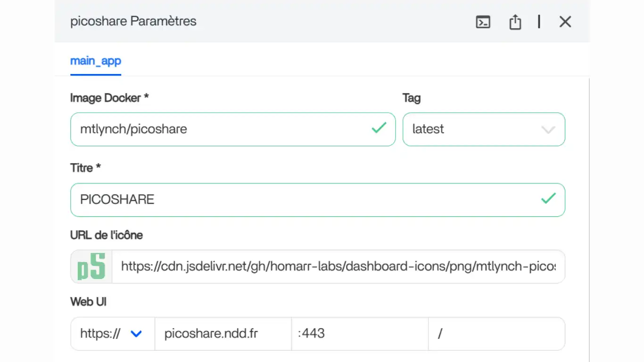Image resolution: width=644 pixels, height=362 pixels.
Task: Edit the Web UI path field /
Action: [x=496, y=334]
